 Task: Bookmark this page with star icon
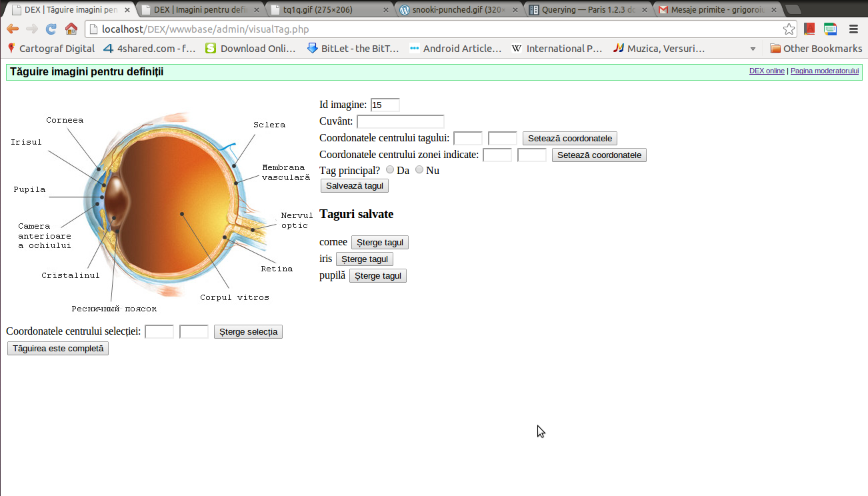coord(789,29)
